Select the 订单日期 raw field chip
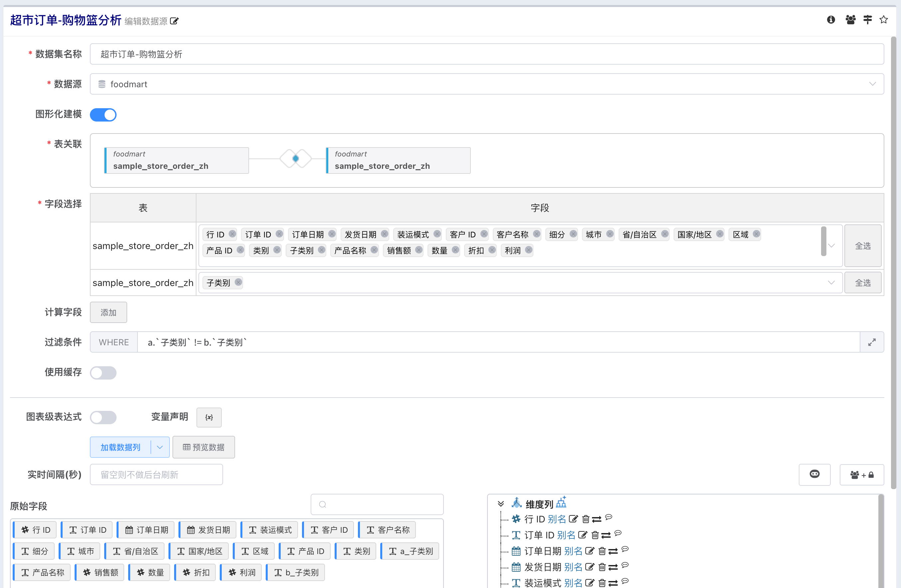901x588 pixels. 146,530
